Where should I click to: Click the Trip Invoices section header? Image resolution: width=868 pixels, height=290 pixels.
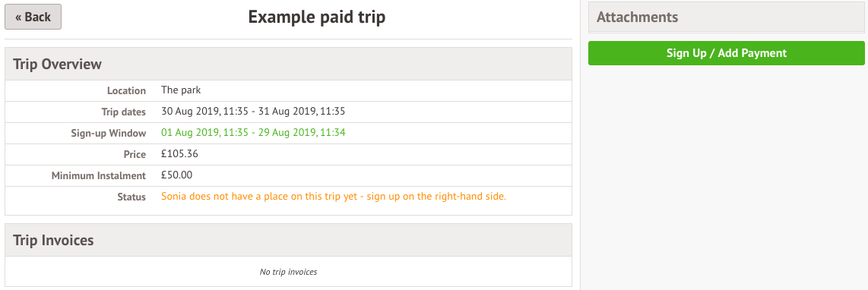point(288,240)
